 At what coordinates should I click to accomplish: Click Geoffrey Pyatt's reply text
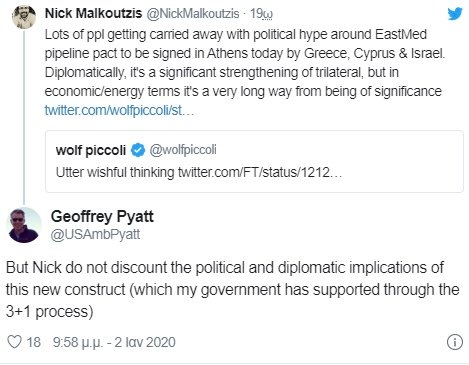tap(233, 289)
